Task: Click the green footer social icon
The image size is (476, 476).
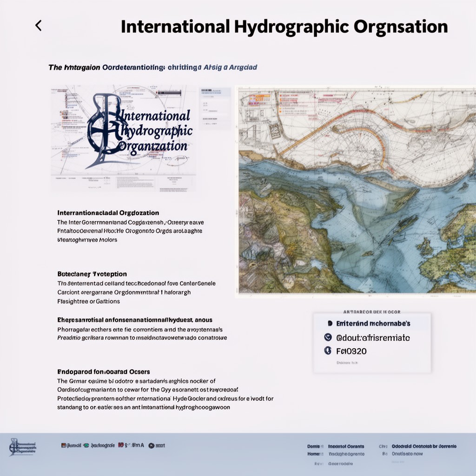Action: tap(86, 445)
